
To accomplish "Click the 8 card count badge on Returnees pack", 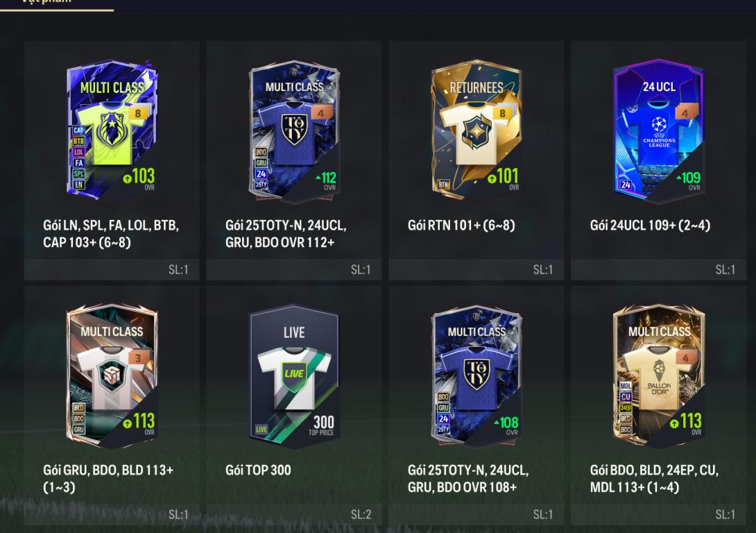I will (502, 113).
